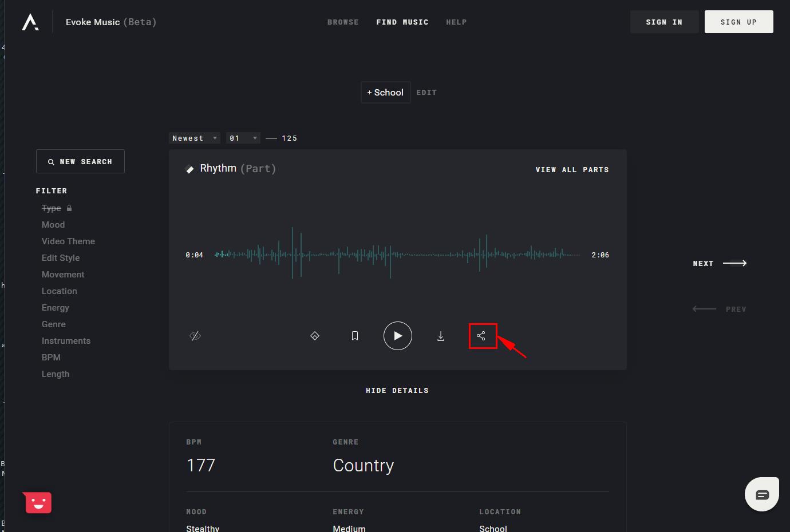Start a New Search
790x532 pixels.
pyautogui.click(x=80, y=162)
